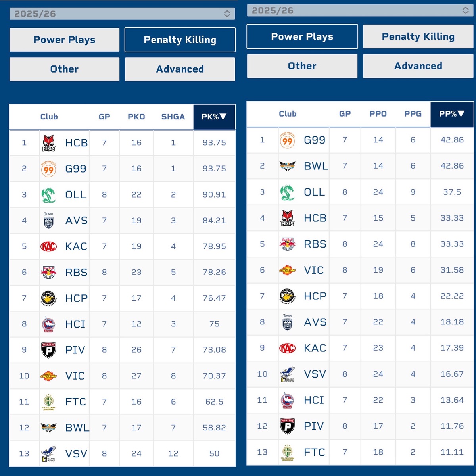
Task: Click the KAC logo in penalty killing table
Action: (49, 246)
